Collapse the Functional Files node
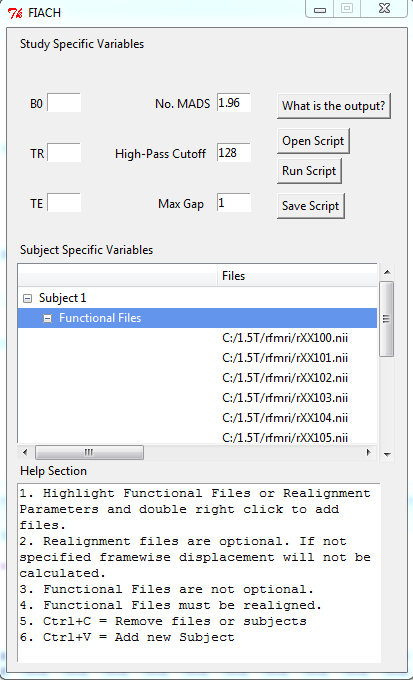Viewport: 413px width, 680px height. (48, 318)
